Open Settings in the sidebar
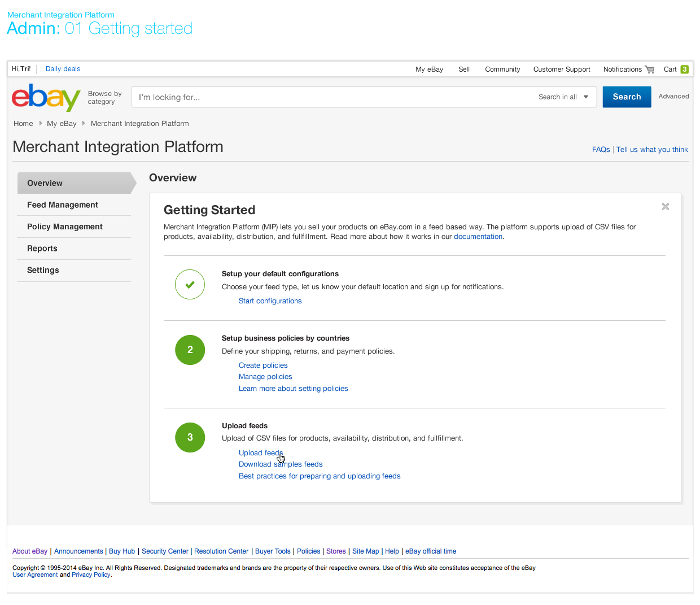The width and height of the screenshot is (700, 605). click(x=43, y=270)
